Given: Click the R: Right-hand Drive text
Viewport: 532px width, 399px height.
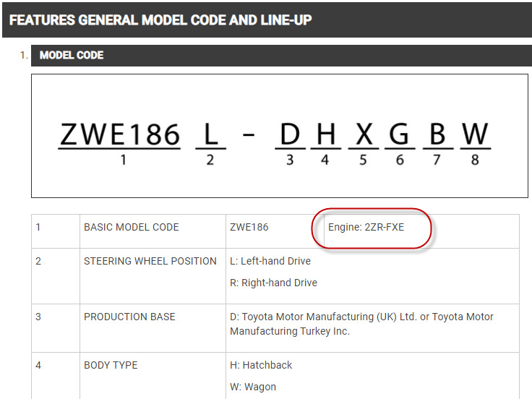Looking at the screenshot, I should point(273,283).
